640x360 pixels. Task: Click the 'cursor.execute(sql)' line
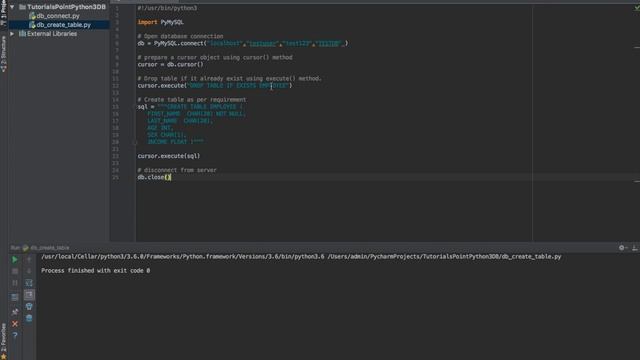(169, 156)
